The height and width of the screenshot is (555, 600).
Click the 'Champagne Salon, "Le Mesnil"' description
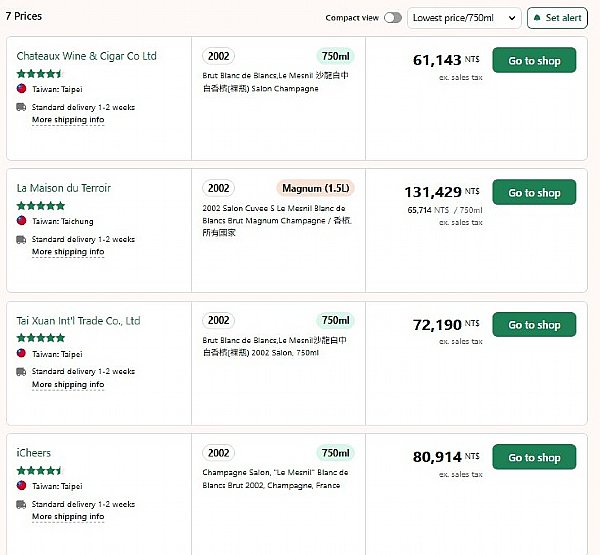coord(275,479)
